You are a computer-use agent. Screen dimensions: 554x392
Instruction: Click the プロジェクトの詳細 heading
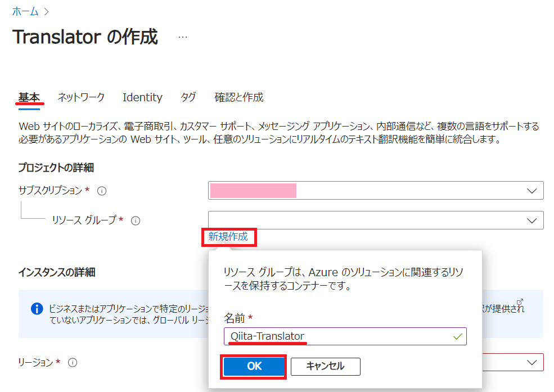pos(56,168)
